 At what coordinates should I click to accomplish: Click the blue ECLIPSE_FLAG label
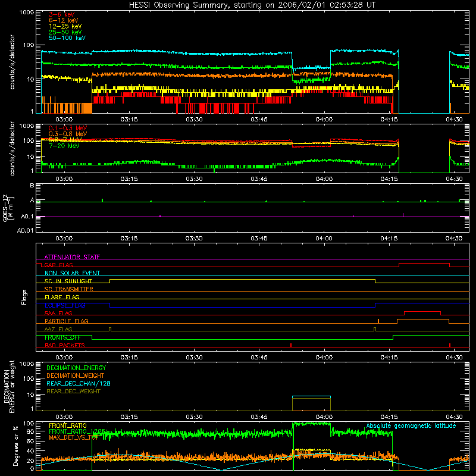point(65,305)
